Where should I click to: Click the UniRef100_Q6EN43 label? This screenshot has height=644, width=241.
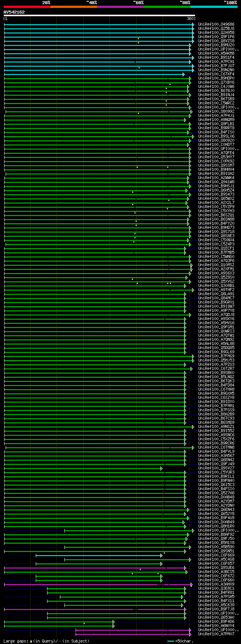click(216, 510)
